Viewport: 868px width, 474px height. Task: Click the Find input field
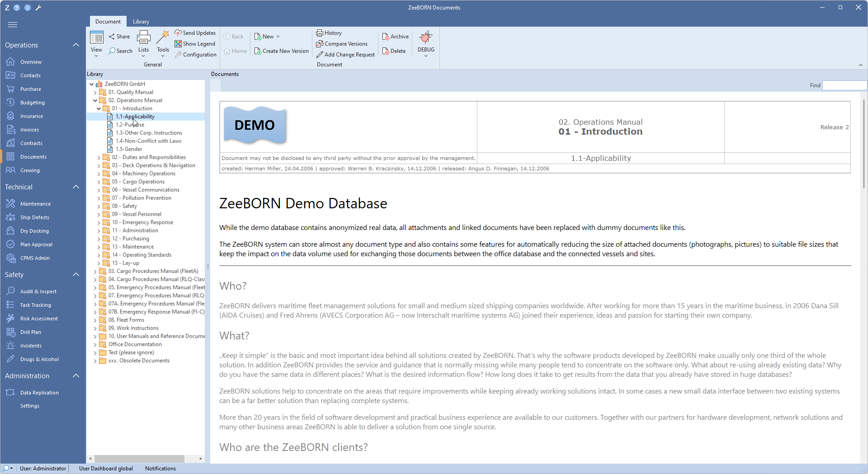click(x=844, y=85)
